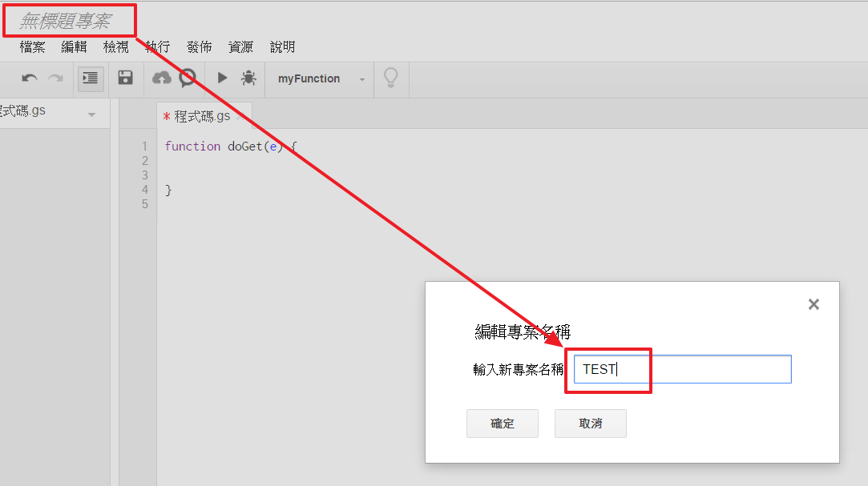868x486 pixels.
Task: Open the myFunction selector dropdown
Action: point(321,79)
